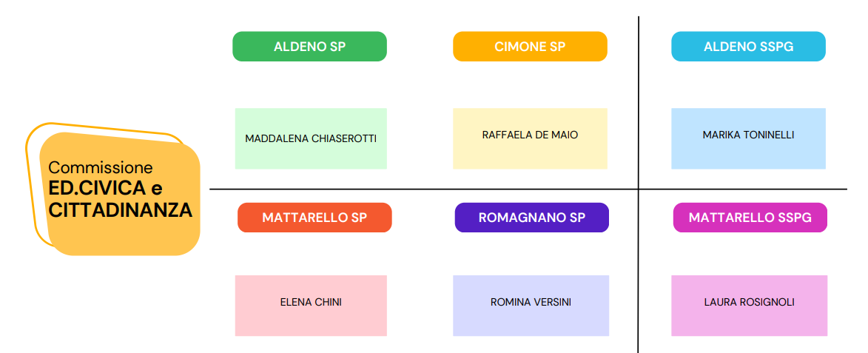
Task: Click the vertical black divider line
Action: [639, 100]
